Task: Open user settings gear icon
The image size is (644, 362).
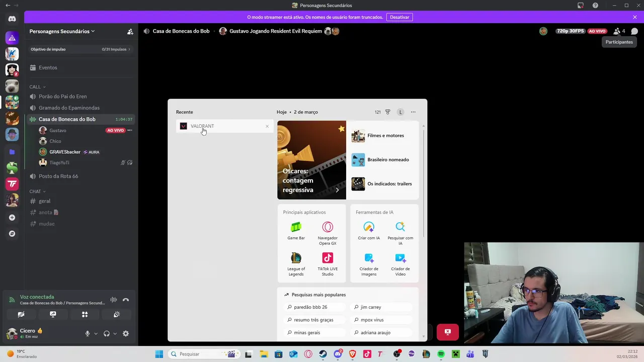Action: (126, 333)
